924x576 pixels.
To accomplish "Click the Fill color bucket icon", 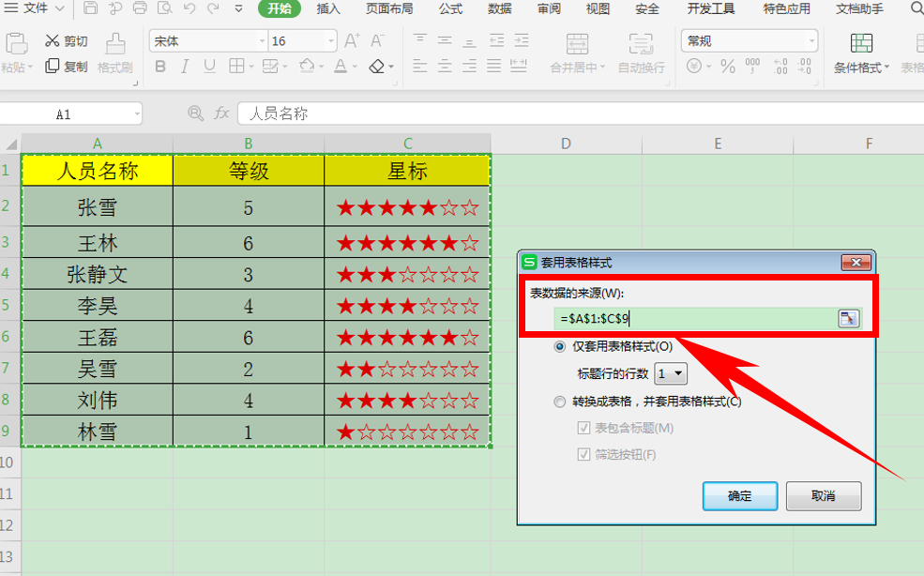I will 307,66.
